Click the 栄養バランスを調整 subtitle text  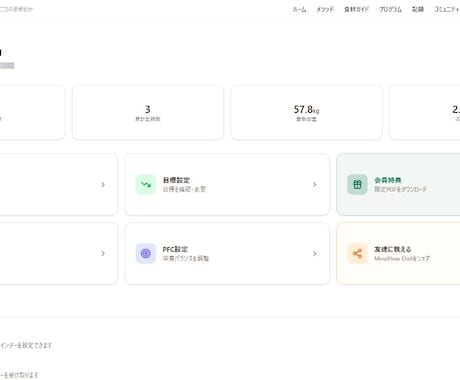tap(186, 258)
